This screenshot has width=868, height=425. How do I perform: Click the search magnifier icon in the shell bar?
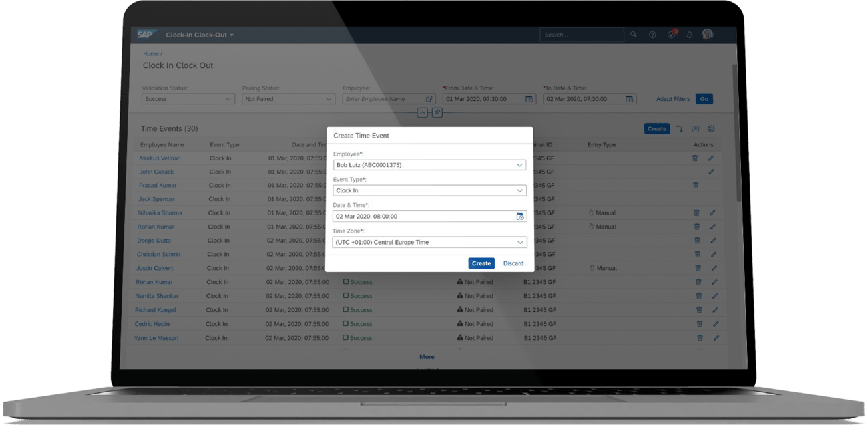tap(634, 34)
